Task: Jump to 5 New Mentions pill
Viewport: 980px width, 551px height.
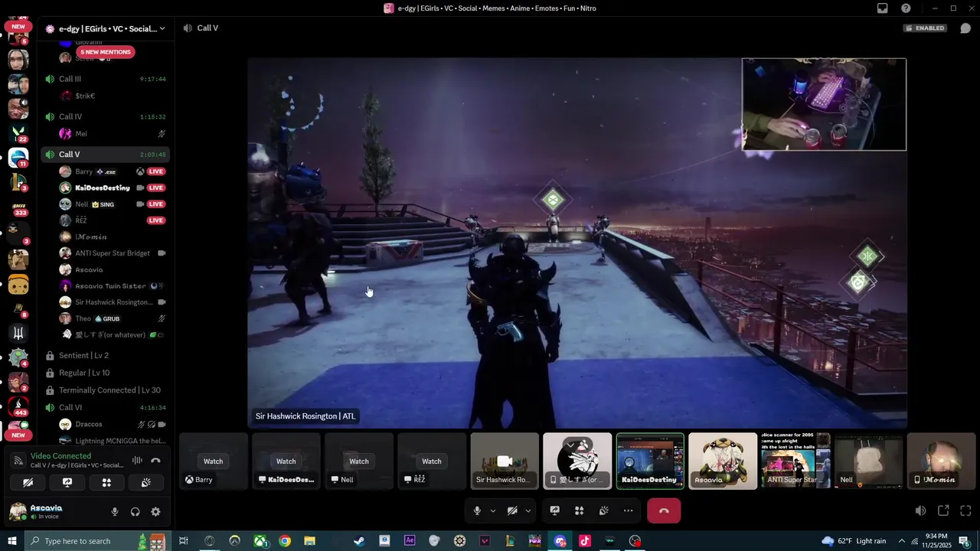Action: [106, 52]
